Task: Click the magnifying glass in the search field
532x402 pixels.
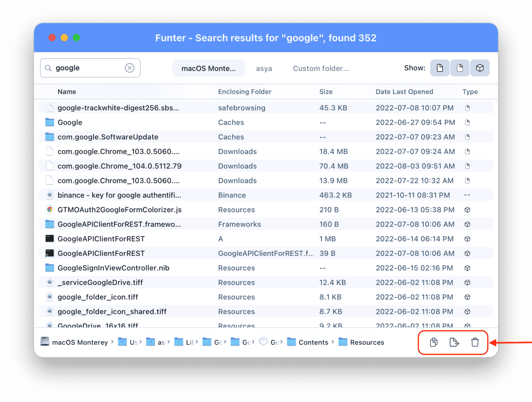Action: click(48, 68)
